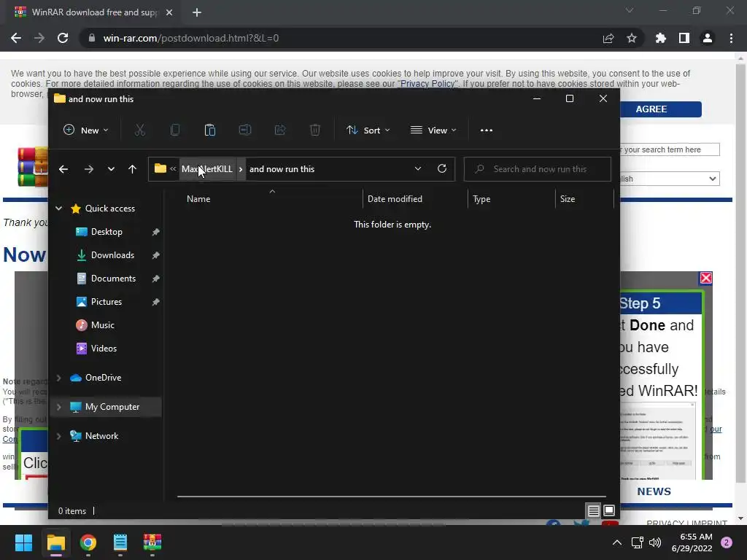Select Desktop in navigation pane

coord(107,232)
